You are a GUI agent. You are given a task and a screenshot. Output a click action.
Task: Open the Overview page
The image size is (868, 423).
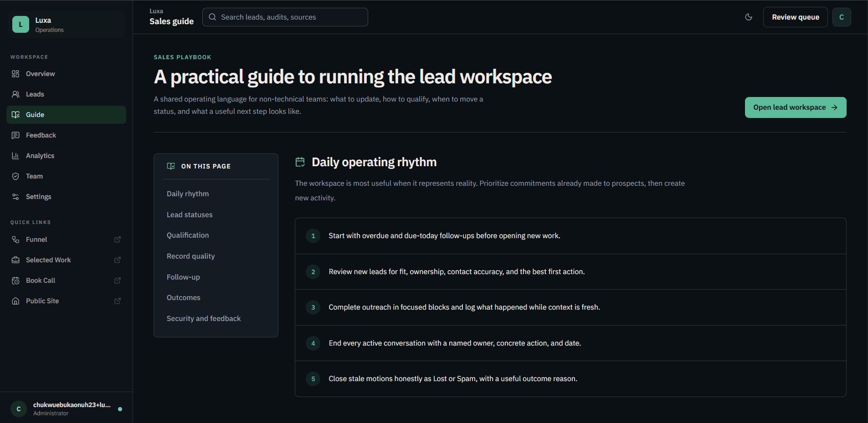point(66,74)
